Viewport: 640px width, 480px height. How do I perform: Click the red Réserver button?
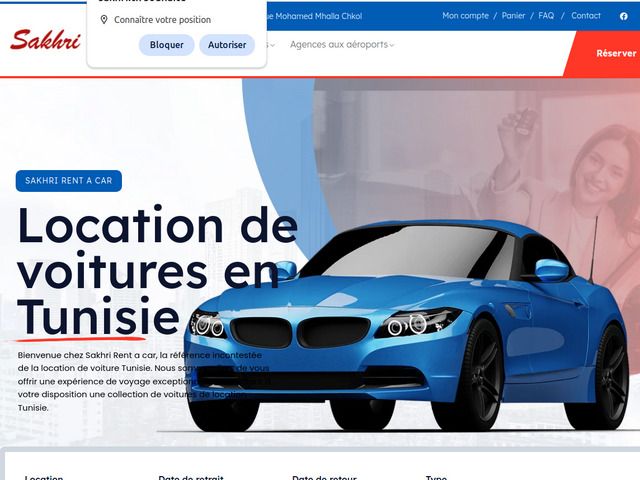(x=606, y=53)
